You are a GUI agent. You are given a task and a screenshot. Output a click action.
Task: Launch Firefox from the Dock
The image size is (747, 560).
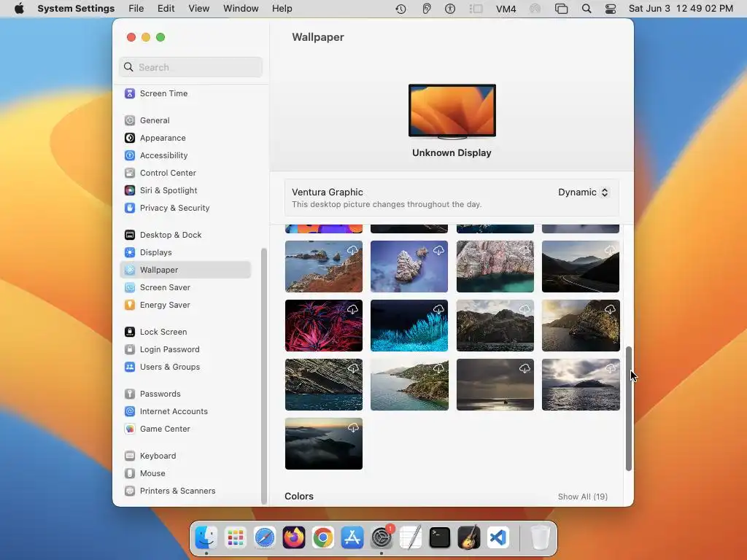pyautogui.click(x=294, y=537)
